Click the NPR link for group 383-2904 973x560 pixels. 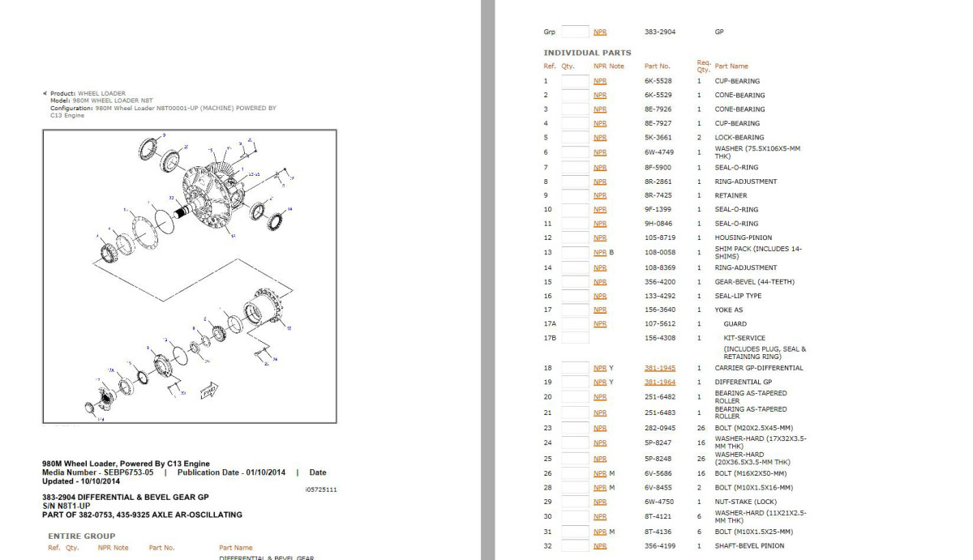pyautogui.click(x=600, y=32)
